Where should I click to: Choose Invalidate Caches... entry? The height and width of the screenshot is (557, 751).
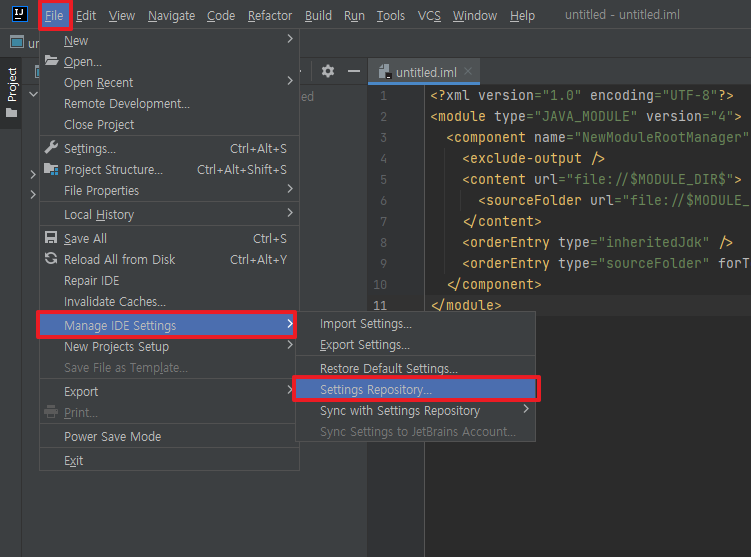click(169, 302)
